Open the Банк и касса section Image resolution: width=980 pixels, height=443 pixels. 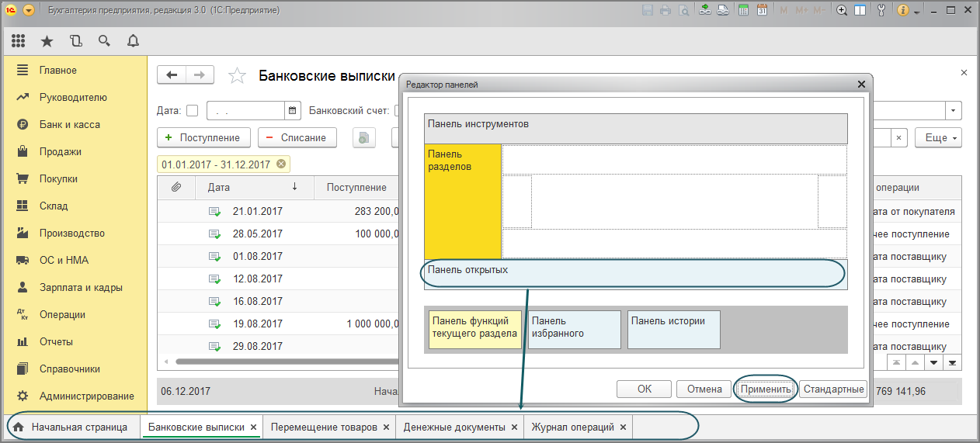tap(70, 124)
